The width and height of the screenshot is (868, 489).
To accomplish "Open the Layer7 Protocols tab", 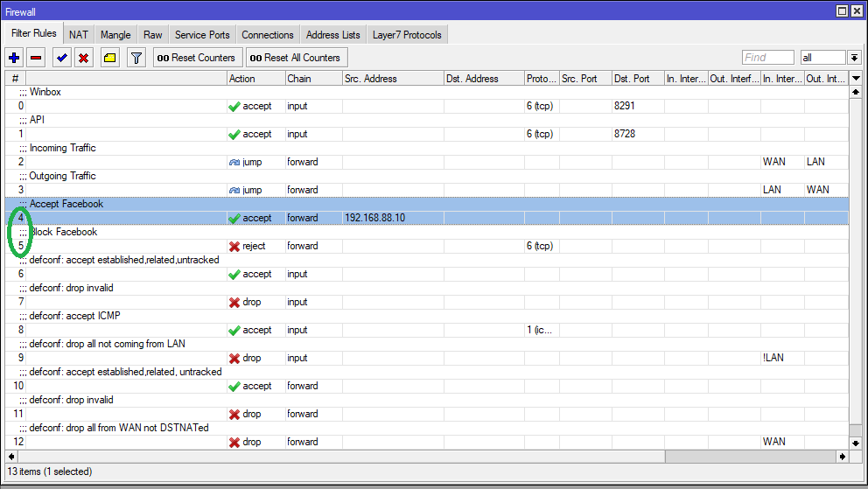I will click(x=407, y=34).
